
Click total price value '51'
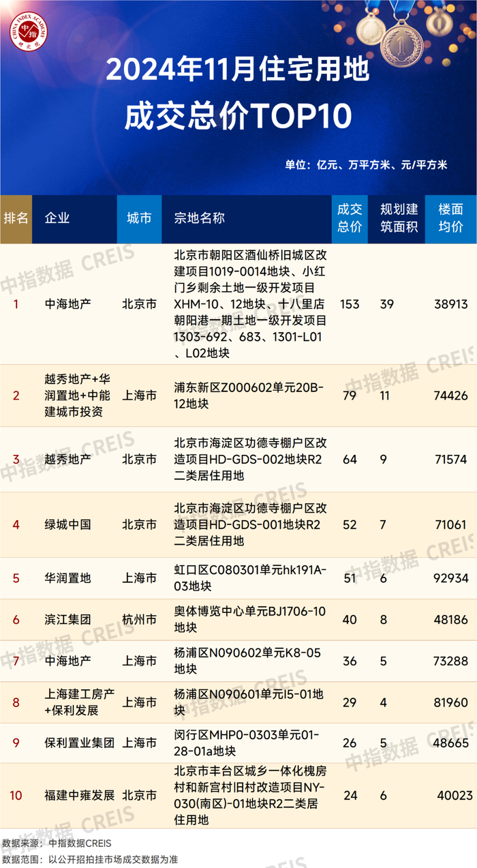pos(350,578)
